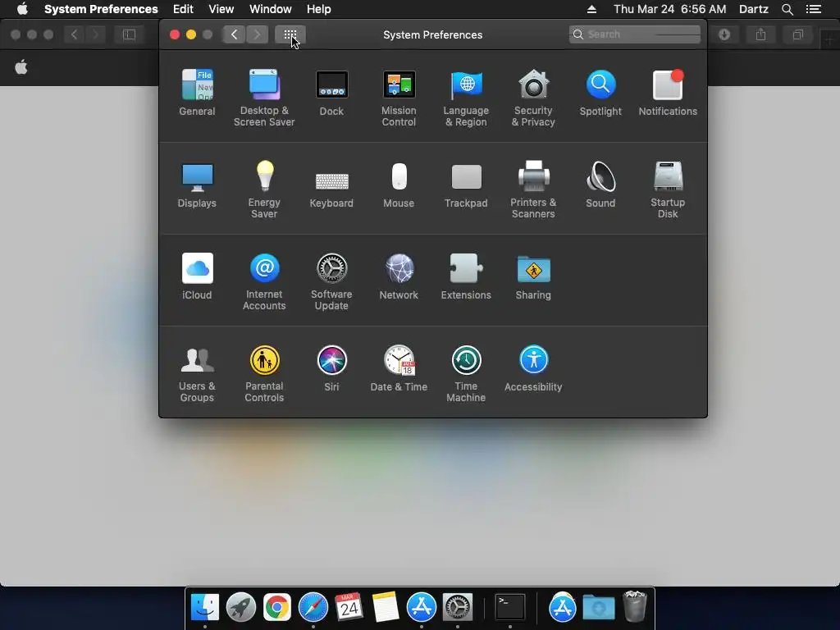Click downloads button in background Safari window
The width and height of the screenshot is (840, 630).
tap(724, 34)
